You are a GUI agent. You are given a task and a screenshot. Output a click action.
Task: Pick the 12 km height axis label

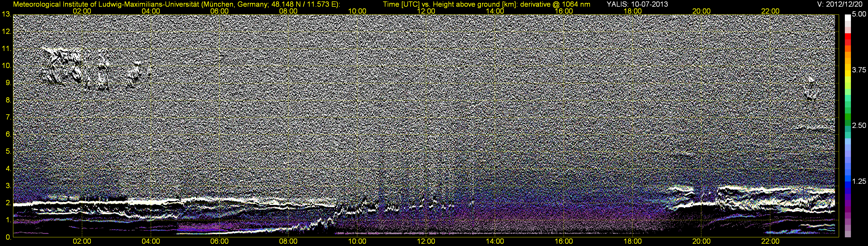(6, 31)
